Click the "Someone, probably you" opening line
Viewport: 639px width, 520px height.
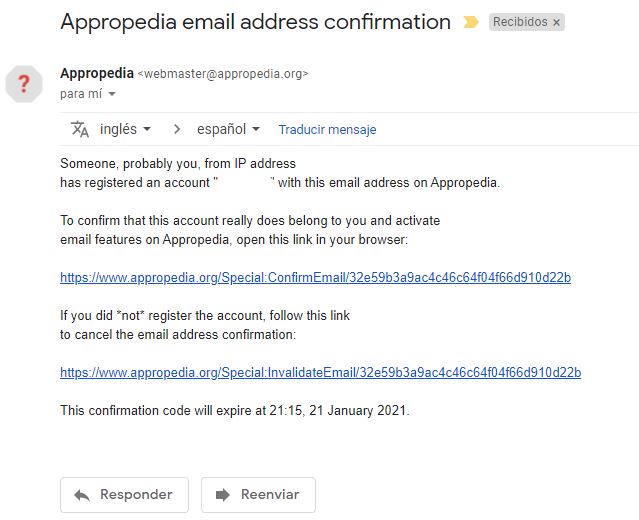pos(178,163)
